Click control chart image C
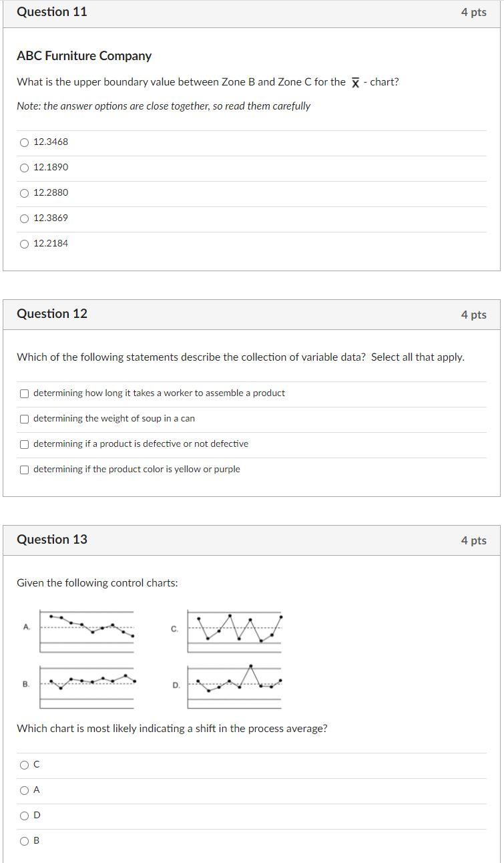This screenshot has width=504, height=863. 235,628
